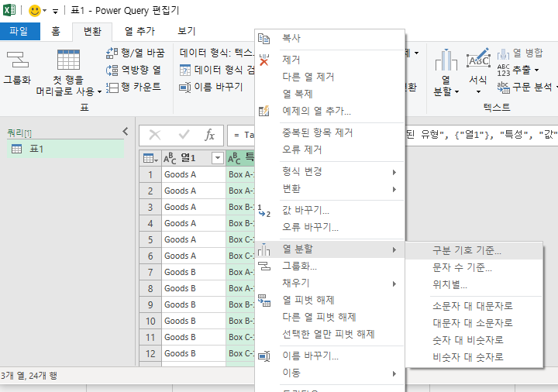Image resolution: width=558 pixels, height=392 pixels.
Task: Click 행 카운트 ribbon button
Action: point(133,87)
